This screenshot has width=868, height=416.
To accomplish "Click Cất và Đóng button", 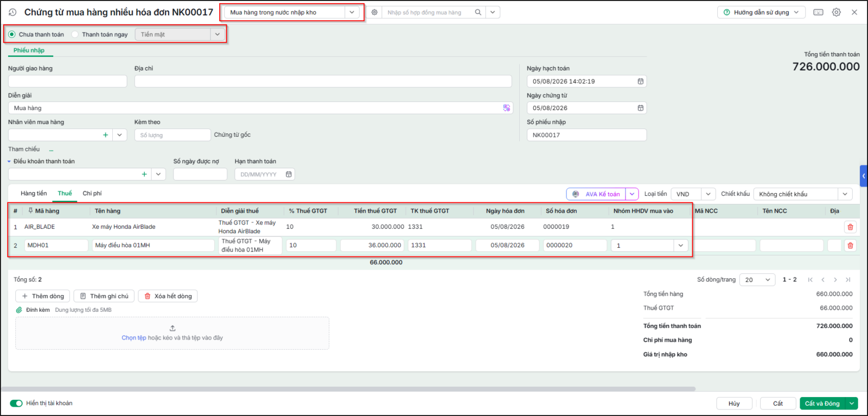I will (x=822, y=404).
